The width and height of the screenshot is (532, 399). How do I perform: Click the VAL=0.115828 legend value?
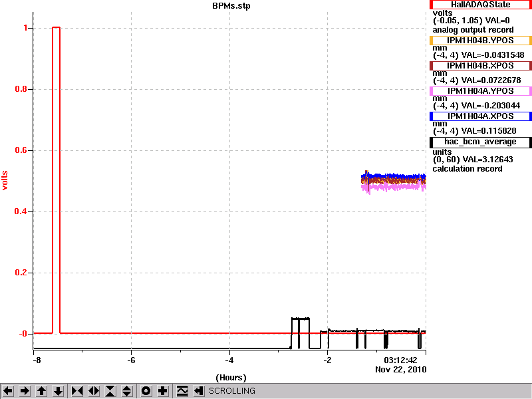click(x=489, y=131)
